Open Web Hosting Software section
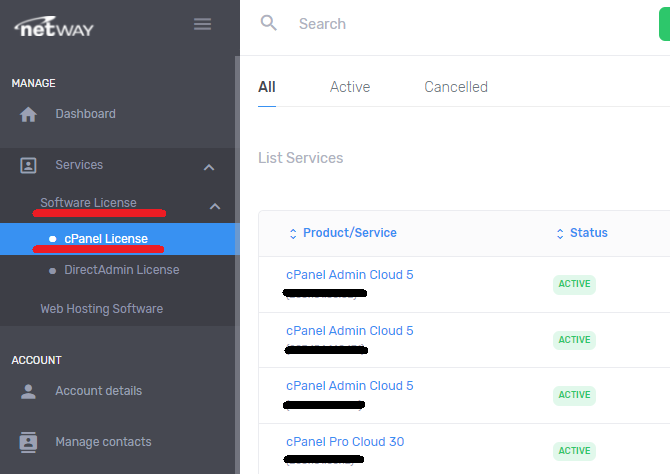 (x=101, y=309)
